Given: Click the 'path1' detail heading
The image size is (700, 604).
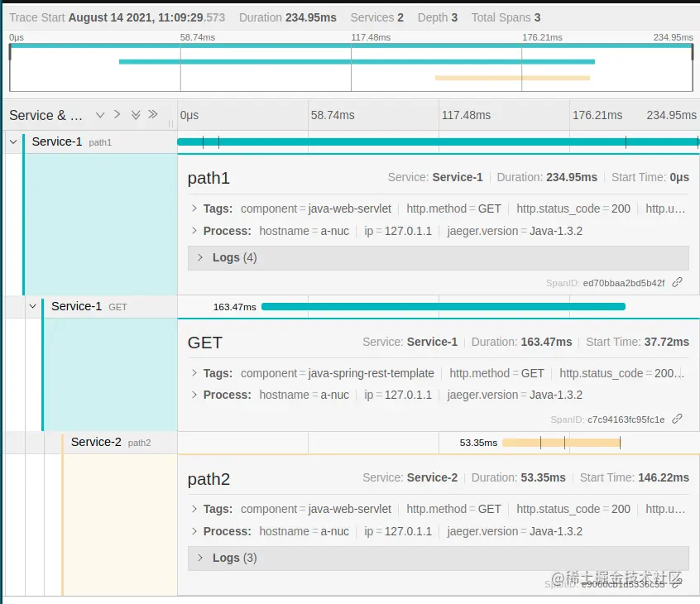Looking at the screenshot, I should (209, 178).
